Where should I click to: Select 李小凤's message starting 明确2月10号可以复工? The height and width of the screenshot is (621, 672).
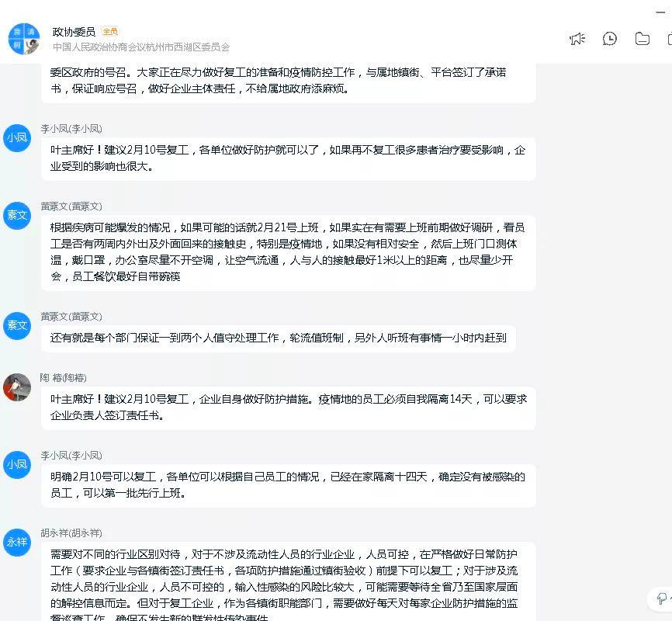(x=289, y=485)
